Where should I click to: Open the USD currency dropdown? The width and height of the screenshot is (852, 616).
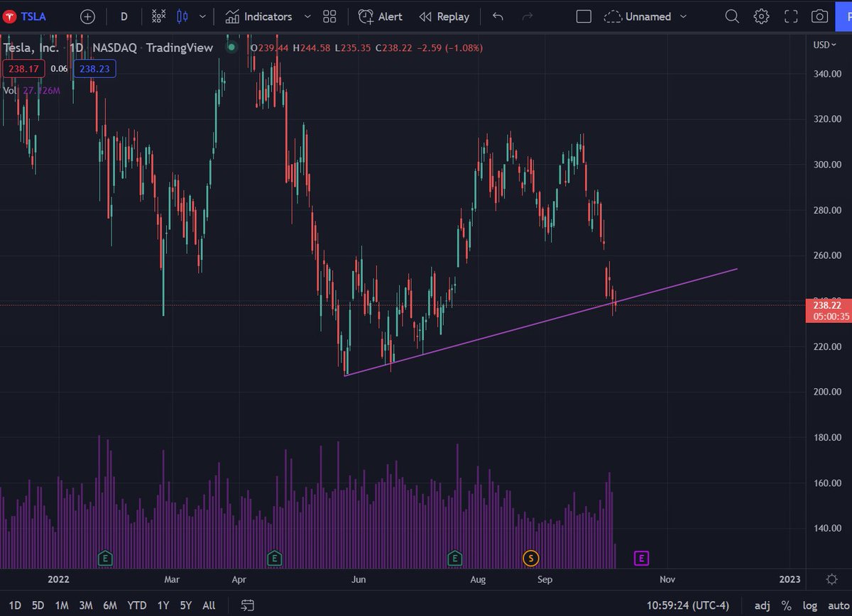click(x=824, y=45)
